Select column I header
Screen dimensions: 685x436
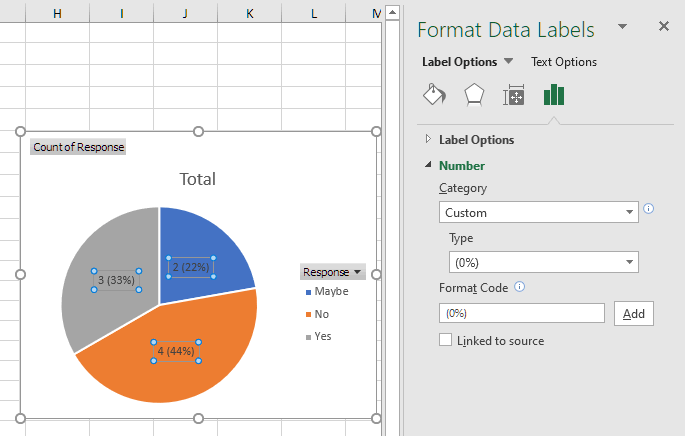[121, 14]
